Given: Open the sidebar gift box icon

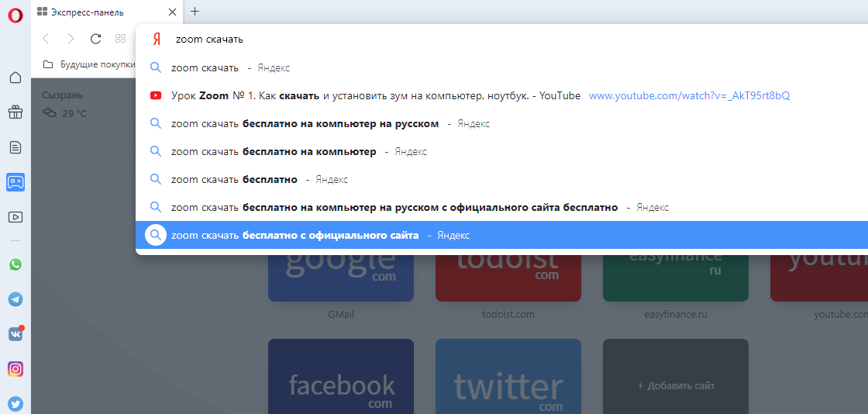Looking at the screenshot, I should (15, 112).
